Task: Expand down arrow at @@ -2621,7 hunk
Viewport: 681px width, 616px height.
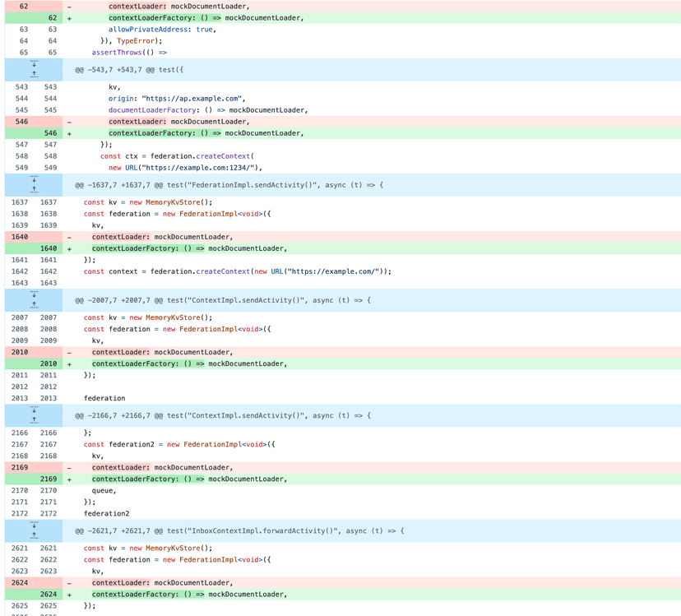Action: [x=34, y=525]
